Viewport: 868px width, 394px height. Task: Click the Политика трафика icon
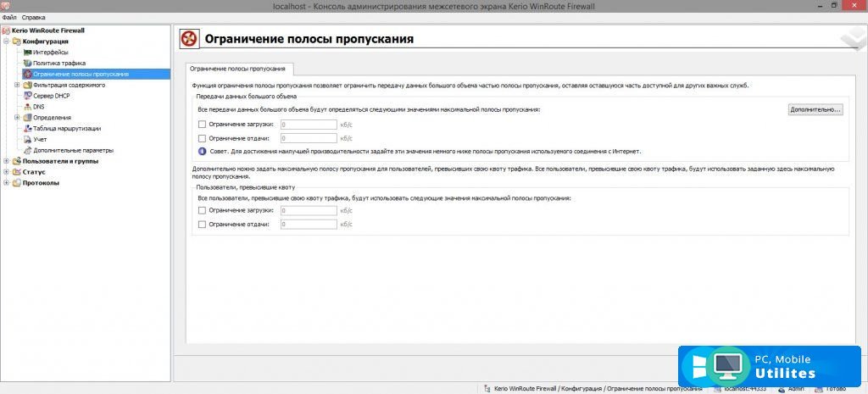click(28, 63)
